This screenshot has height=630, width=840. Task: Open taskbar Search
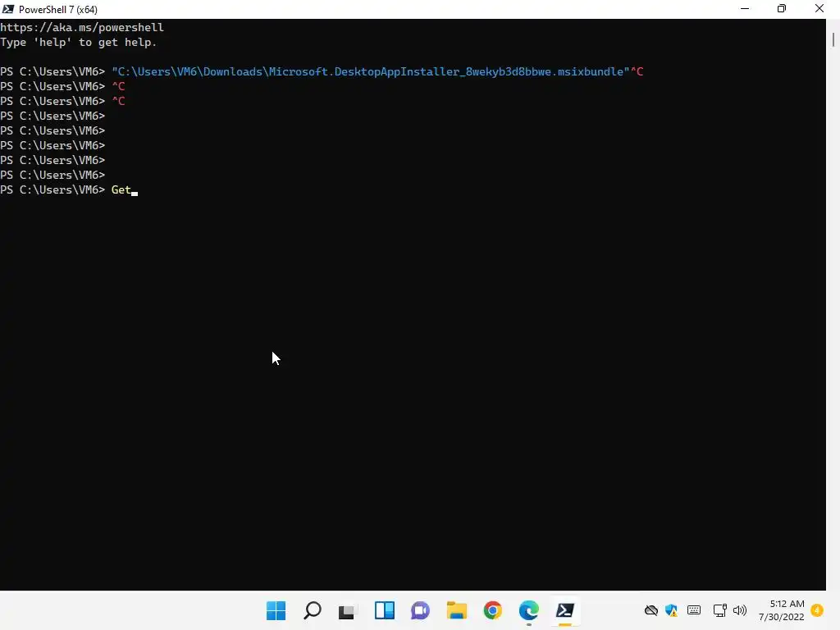tap(313, 610)
